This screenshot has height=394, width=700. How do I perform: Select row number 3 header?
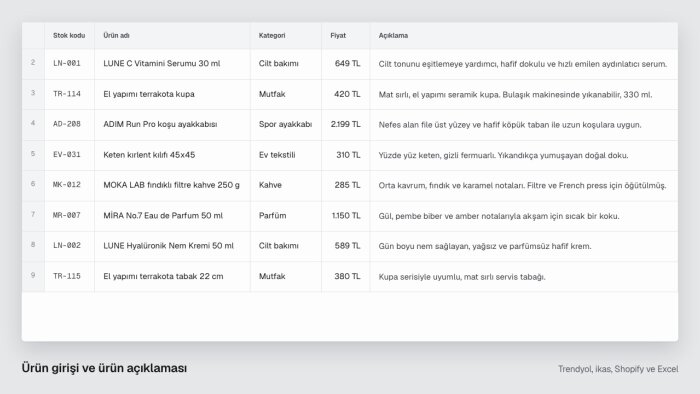(x=33, y=94)
